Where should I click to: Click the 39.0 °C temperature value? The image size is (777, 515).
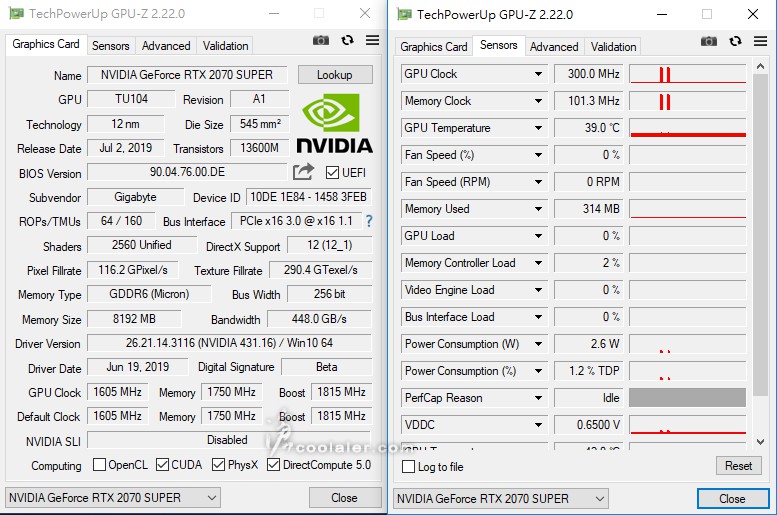coord(588,128)
